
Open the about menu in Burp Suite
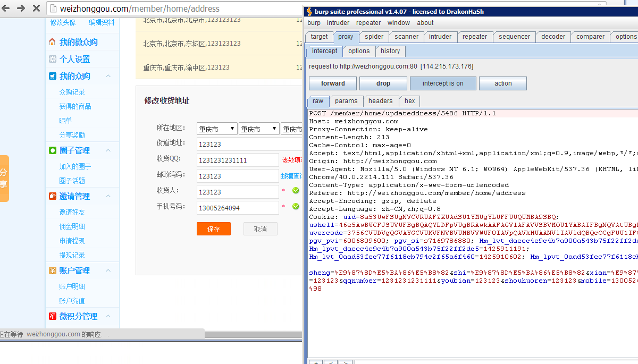click(x=425, y=23)
